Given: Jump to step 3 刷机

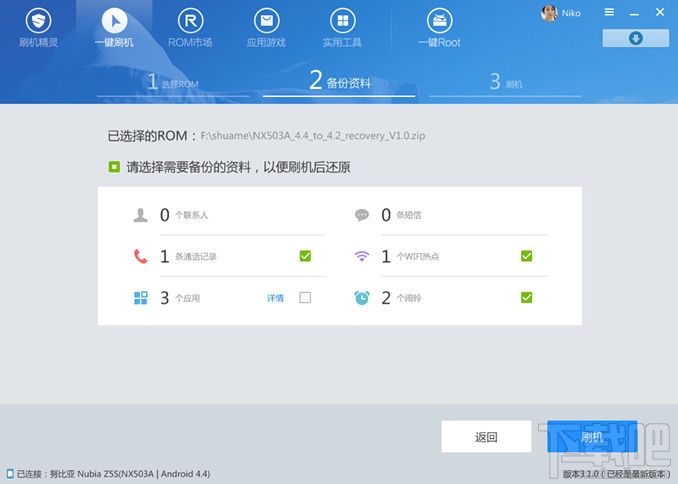Looking at the screenshot, I should pos(506,82).
